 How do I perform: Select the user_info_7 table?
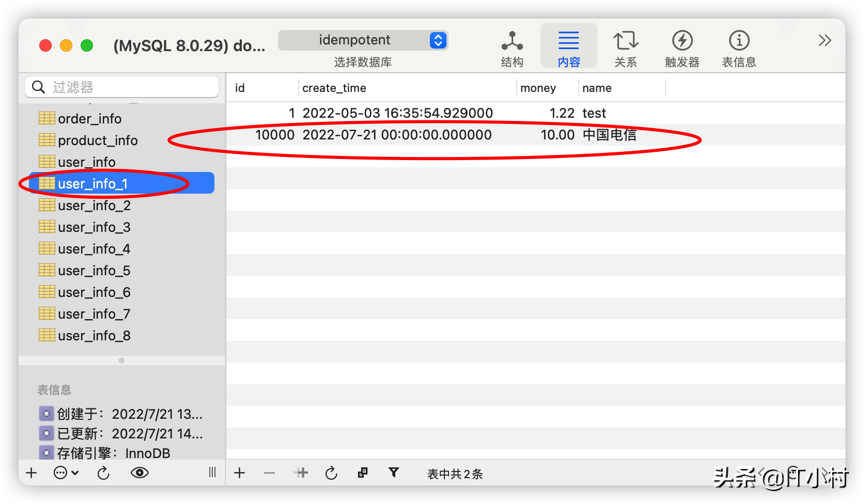[122, 314]
